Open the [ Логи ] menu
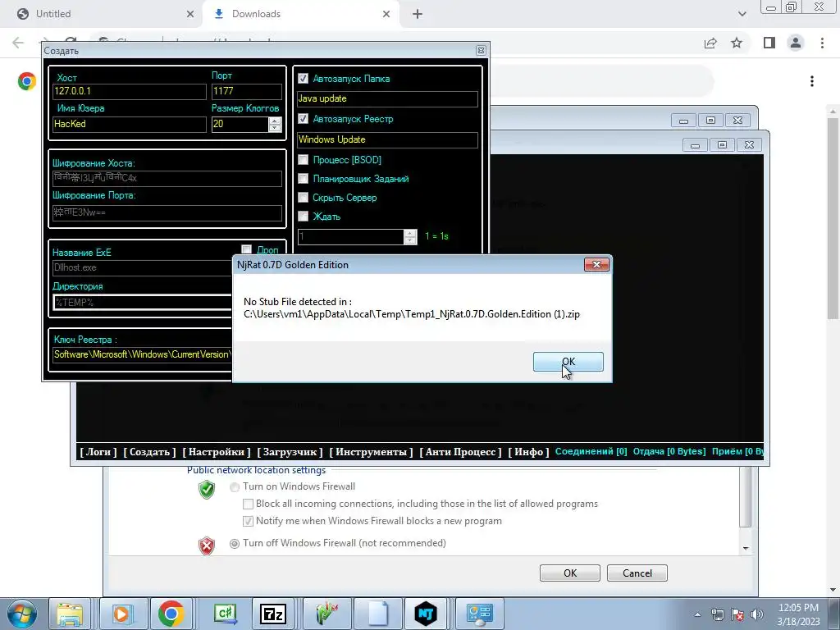Image resolution: width=840 pixels, height=630 pixels. click(98, 452)
